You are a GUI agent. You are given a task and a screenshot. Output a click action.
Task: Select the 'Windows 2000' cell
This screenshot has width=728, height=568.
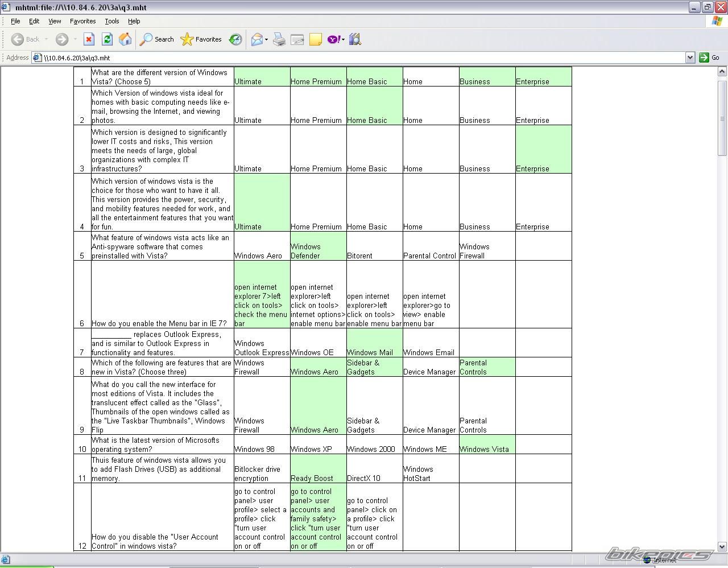tap(375, 444)
